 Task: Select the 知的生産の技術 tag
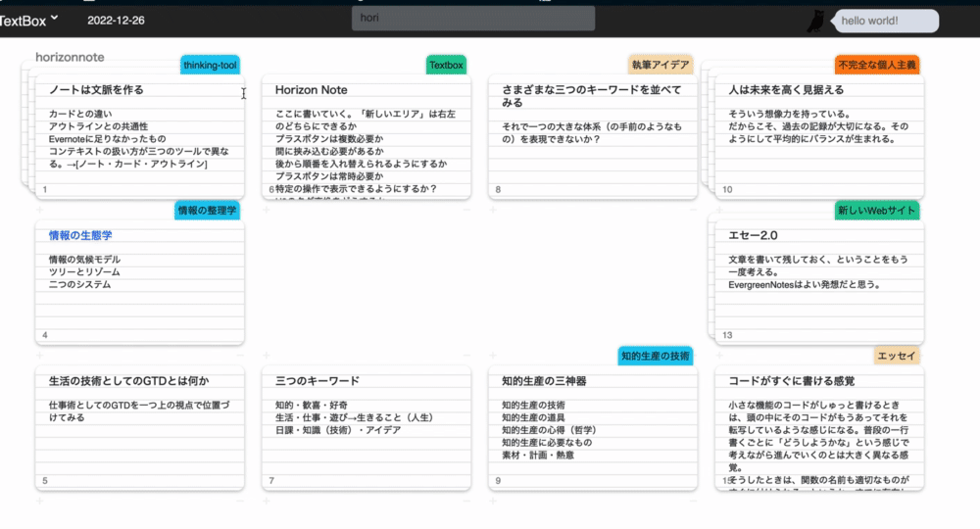pyautogui.click(x=655, y=356)
